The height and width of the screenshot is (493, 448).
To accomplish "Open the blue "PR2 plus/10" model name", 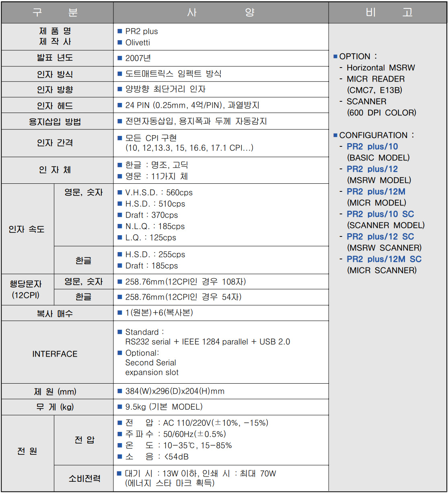I will point(372,147).
